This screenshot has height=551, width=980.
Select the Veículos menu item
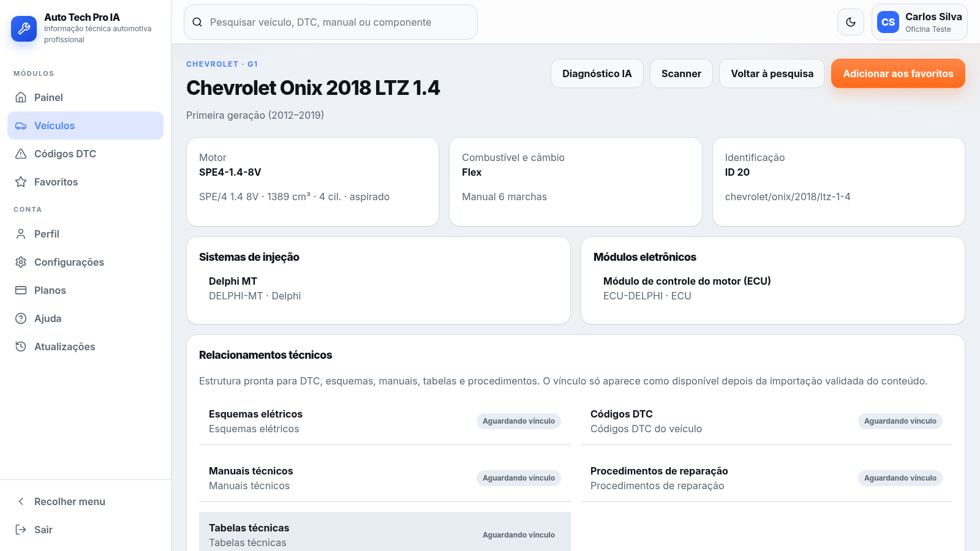[85, 126]
